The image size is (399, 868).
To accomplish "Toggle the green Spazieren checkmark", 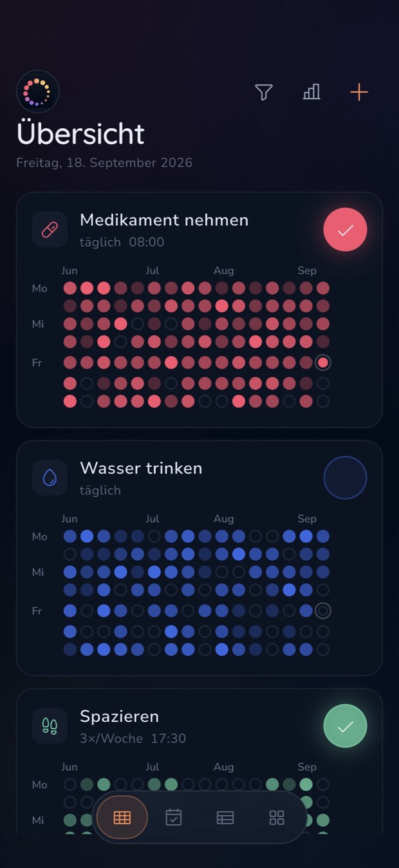I will point(346,726).
